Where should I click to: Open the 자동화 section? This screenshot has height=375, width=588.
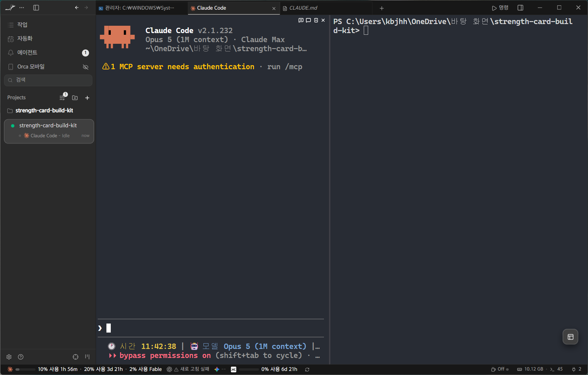tap(48, 39)
